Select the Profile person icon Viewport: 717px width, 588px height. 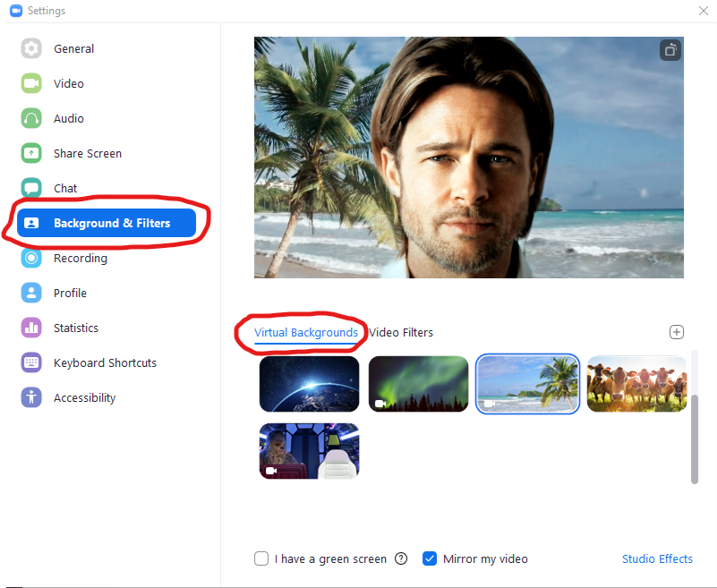pos(31,293)
